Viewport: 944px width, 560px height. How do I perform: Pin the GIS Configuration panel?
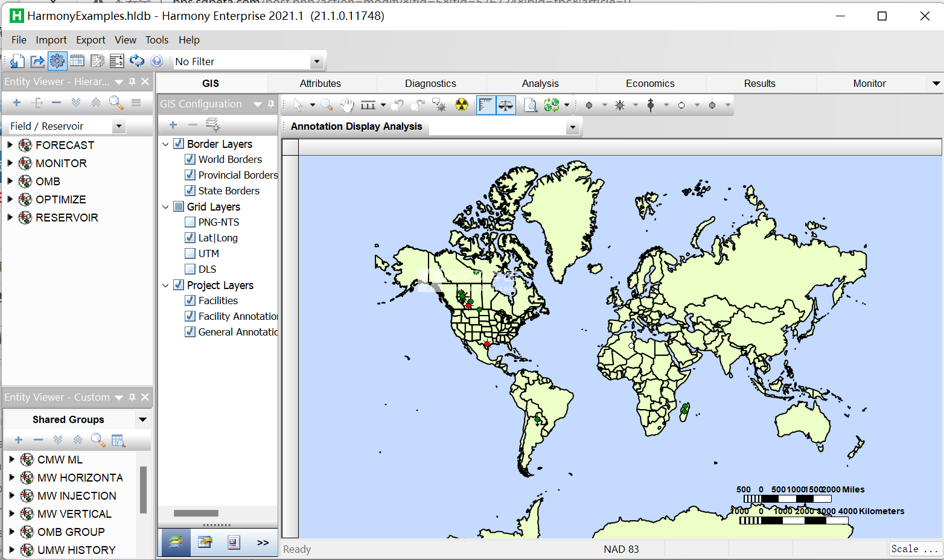point(271,104)
